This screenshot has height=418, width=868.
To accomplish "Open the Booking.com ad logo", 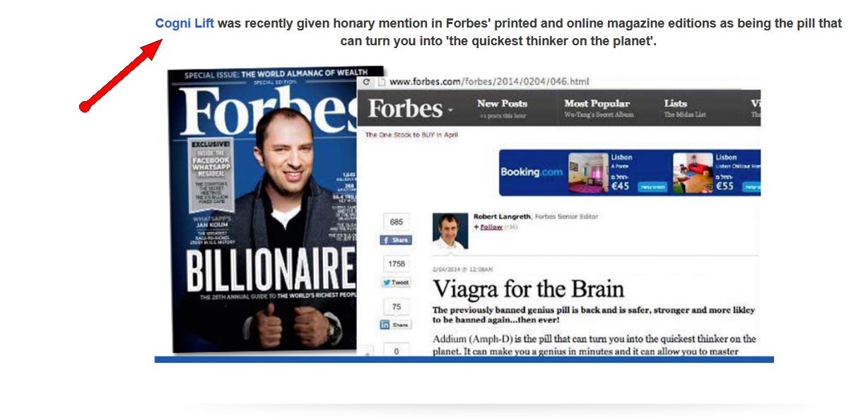I will (532, 172).
